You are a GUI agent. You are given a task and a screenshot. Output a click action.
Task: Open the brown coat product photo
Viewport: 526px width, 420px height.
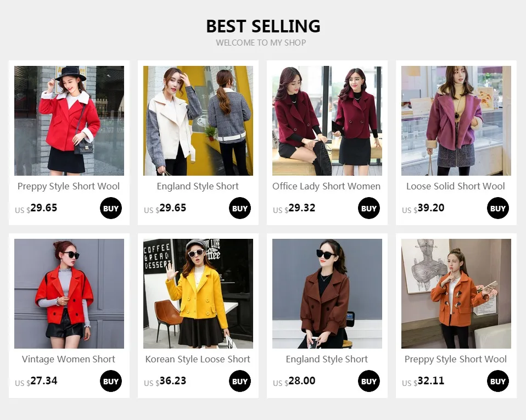pos(327,294)
